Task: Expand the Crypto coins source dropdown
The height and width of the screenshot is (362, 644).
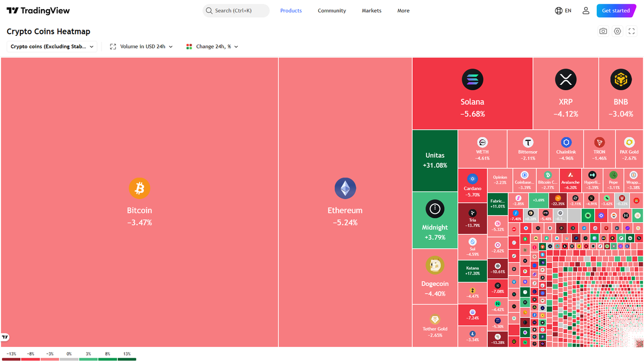Action: click(x=52, y=47)
